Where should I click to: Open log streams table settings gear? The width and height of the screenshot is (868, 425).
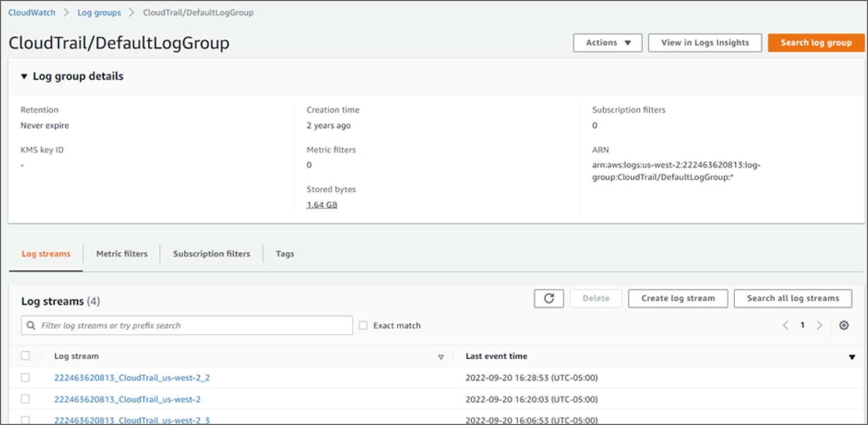844,325
